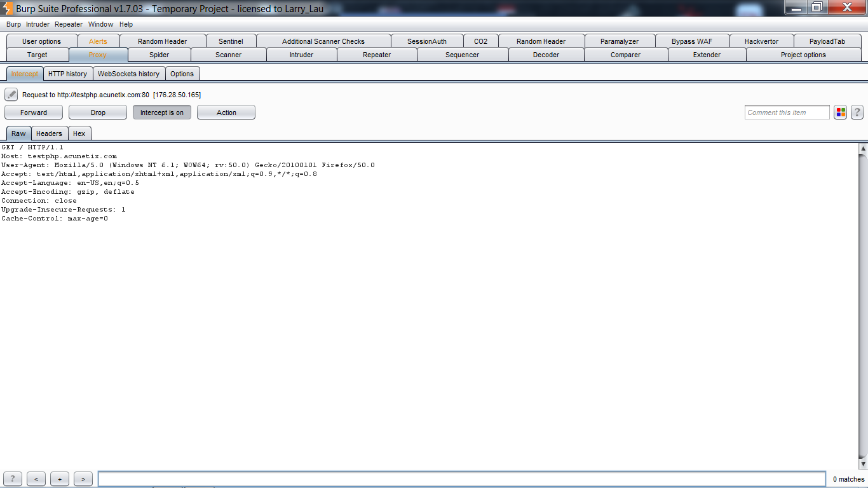Click the pencil edit icon beside the request URL
868x488 pixels.
(x=11, y=95)
